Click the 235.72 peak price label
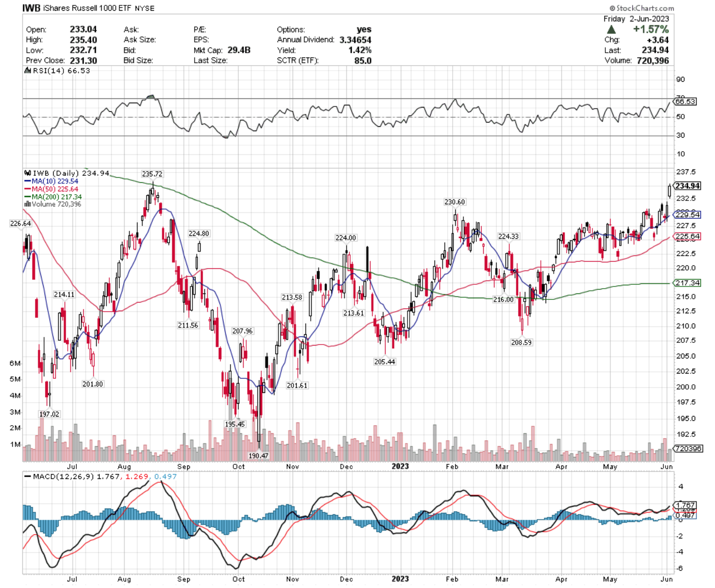 click(152, 174)
